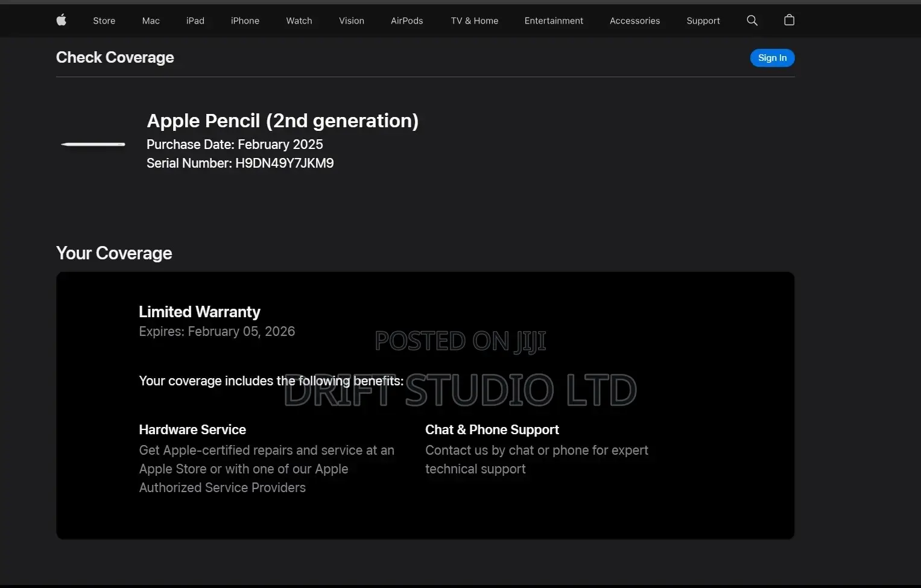Click the Limited Warranty heading
The image size is (921, 588).
tap(200, 312)
